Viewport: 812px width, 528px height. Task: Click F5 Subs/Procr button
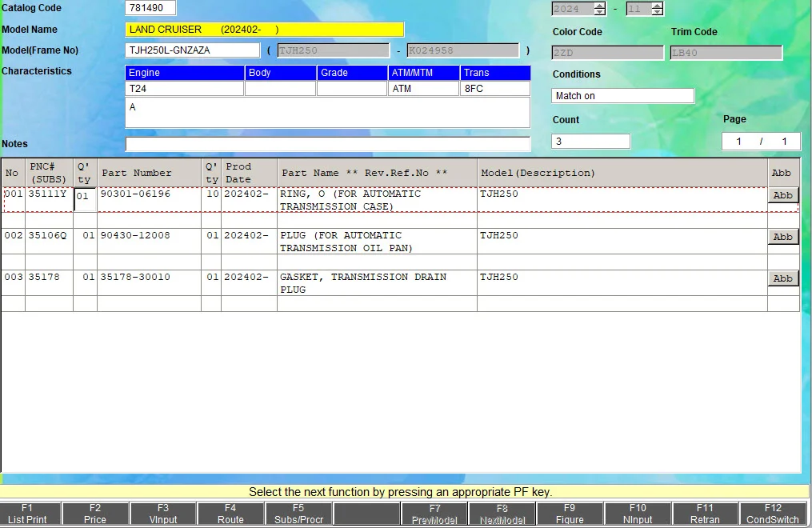(x=299, y=514)
